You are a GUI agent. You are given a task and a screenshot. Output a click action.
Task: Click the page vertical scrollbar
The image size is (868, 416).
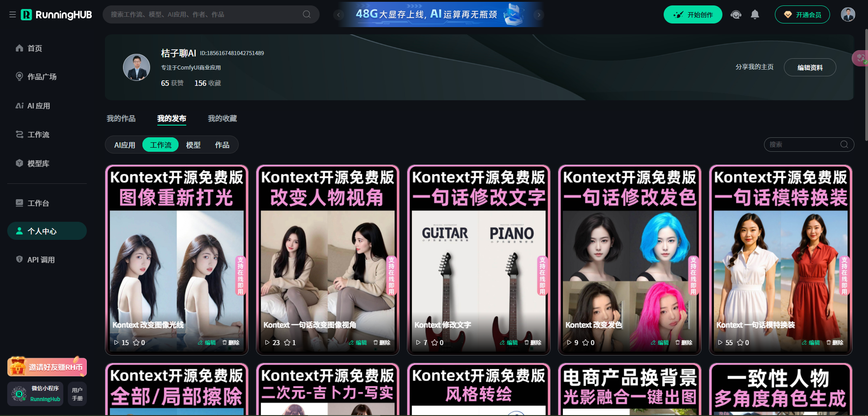[x=866, y=86]
